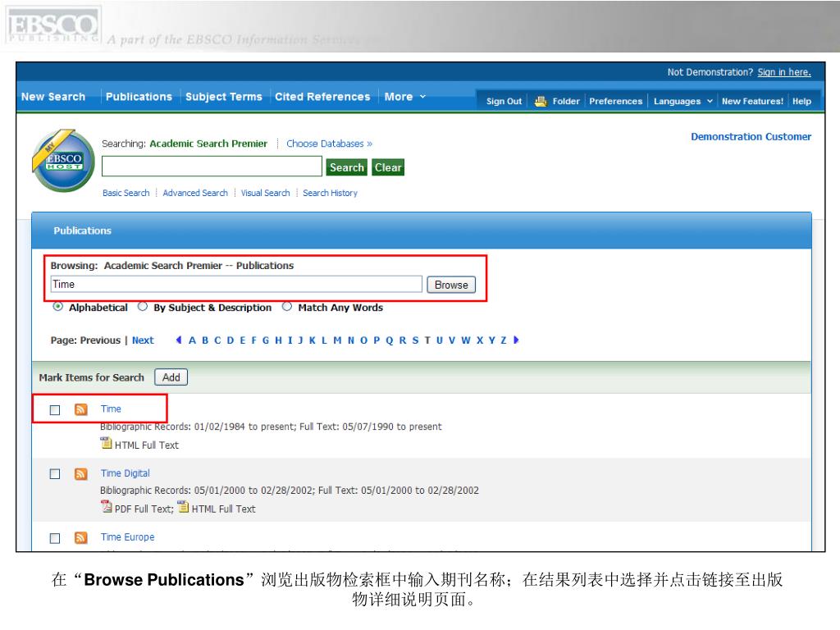The image size is (840, 630).
Task: Open the Folder icon in toolbar
Action: (541, 101)
